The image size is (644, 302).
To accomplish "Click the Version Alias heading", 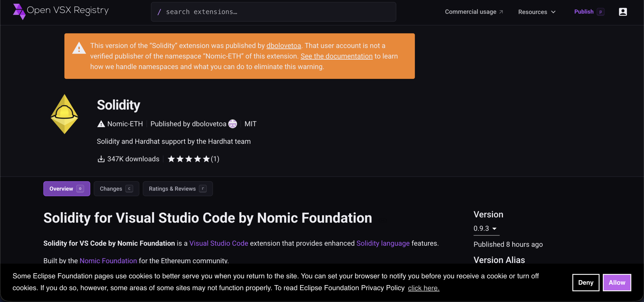I will (499, 260).
